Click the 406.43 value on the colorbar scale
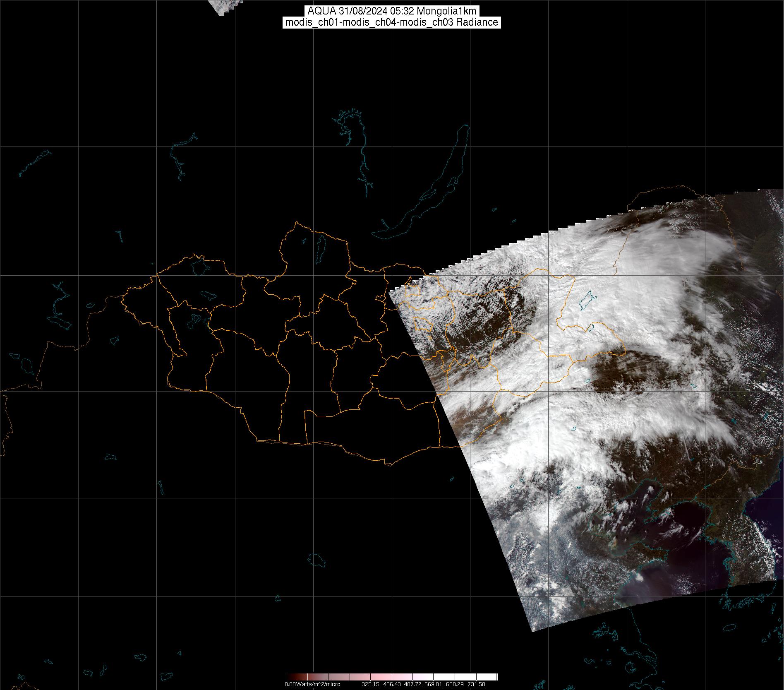This screenshot has height=690, width=784. pos(391,684)
